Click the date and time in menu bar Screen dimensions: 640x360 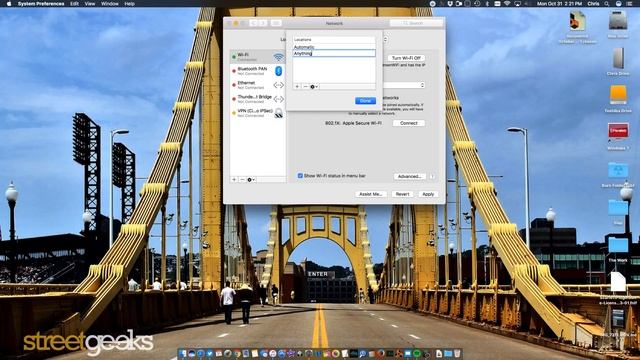pos(559,4)
